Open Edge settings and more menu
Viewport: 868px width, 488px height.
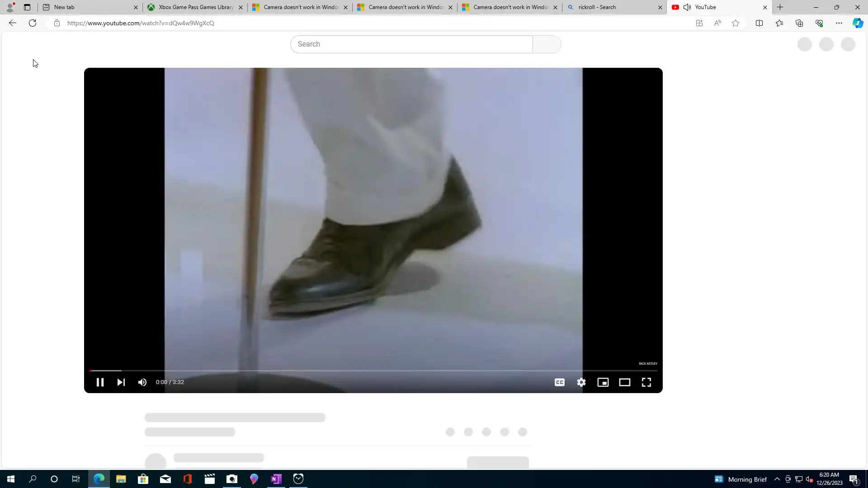tap(839, 23)
